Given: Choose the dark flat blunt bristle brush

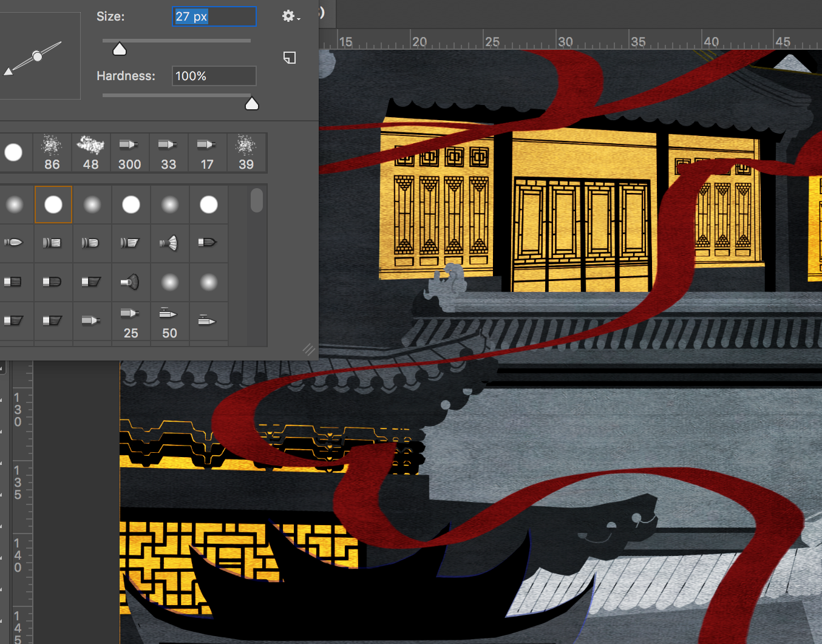Looking at the screenshot, I should [x=13, y=282].
